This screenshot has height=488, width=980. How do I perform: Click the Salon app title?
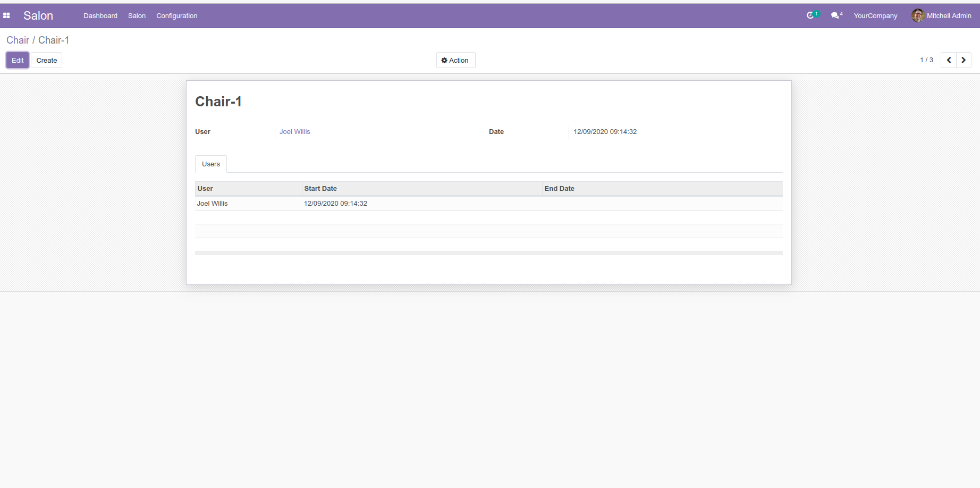[x=38, y=16]
